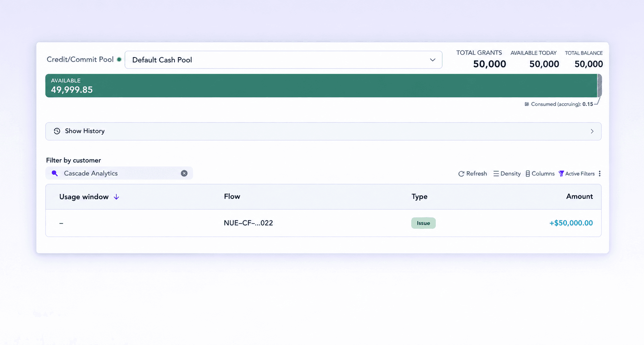Click the purple funnel filter icon

click(561, 174)
